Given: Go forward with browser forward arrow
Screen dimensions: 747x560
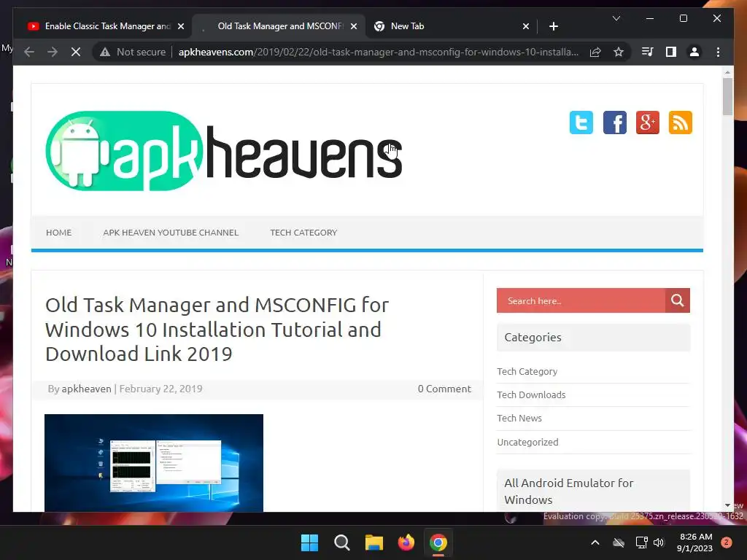Looking at the screenshot, I should tap(53, 52).
